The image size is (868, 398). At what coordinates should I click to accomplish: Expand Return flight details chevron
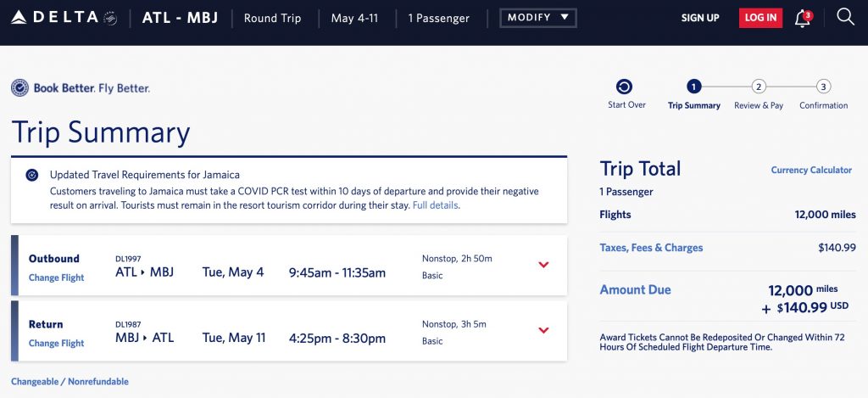[x=543, y=330]
